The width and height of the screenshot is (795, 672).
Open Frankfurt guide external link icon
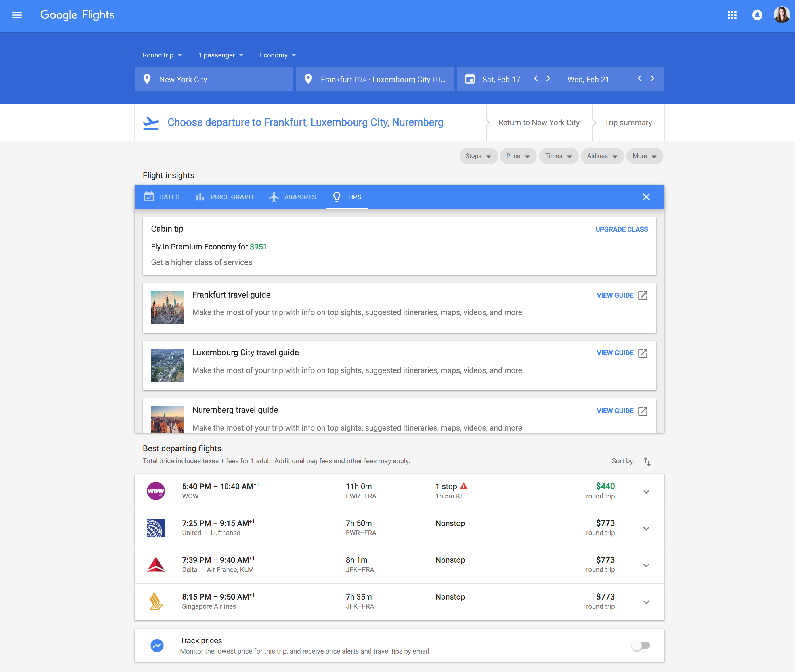643,296
